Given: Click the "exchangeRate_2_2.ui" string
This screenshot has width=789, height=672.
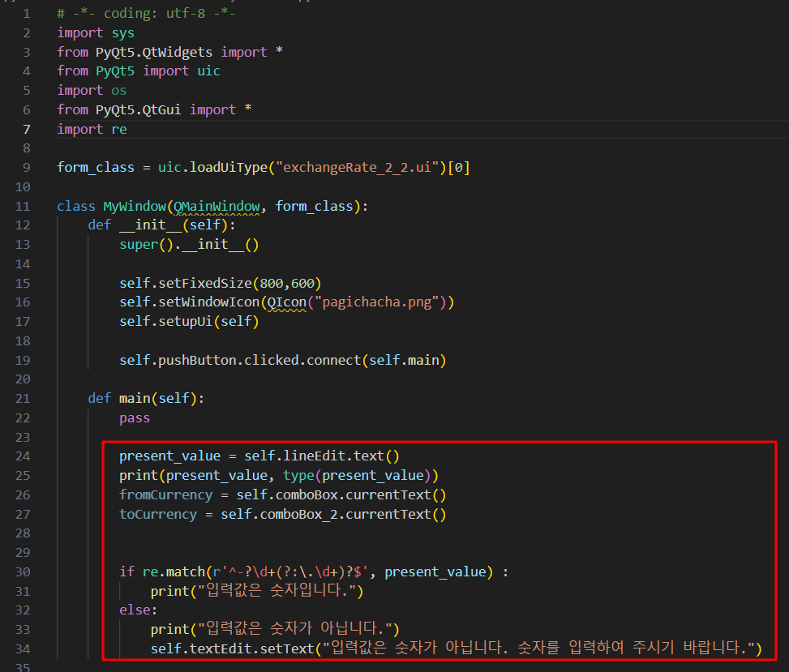Looking at the screenshot, I should pyautogui.click(x=358, y=168).
